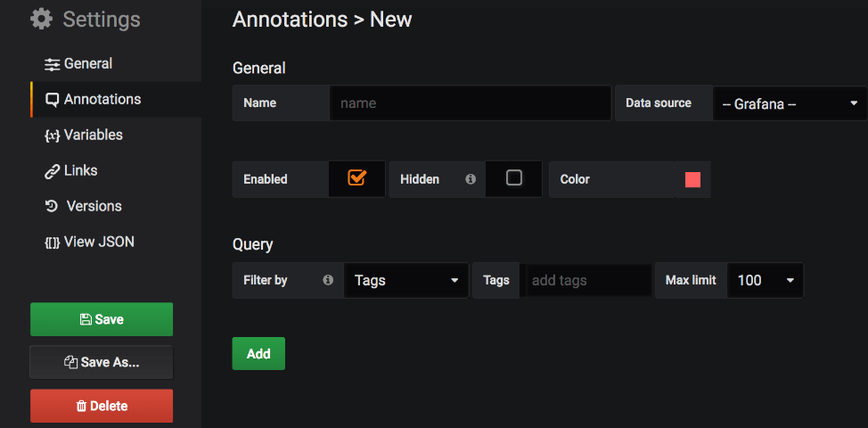Open the Data source dropdown

point(790,103)
